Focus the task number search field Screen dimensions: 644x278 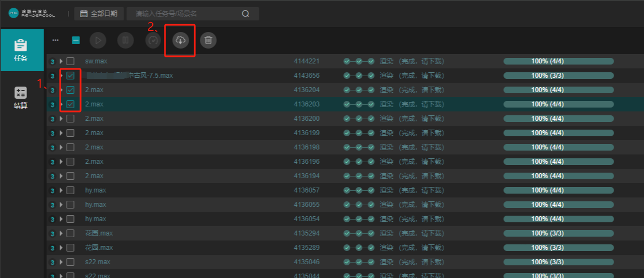185,14
